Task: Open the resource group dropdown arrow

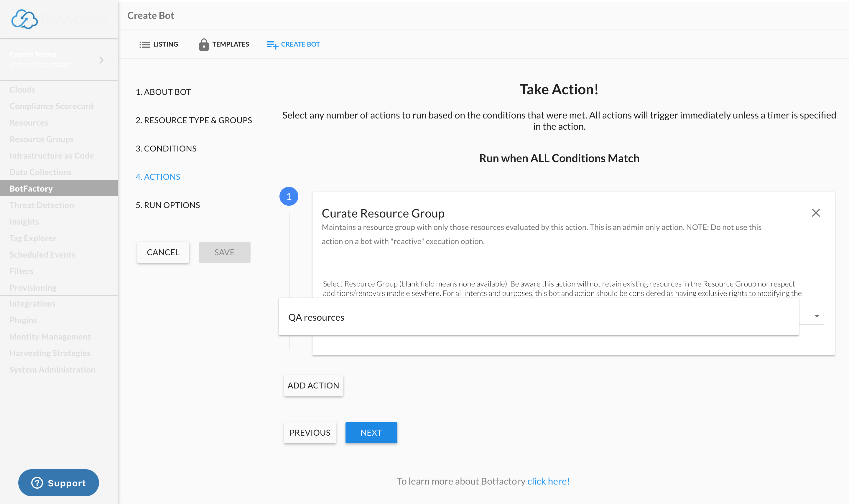Action: (817, 316)
